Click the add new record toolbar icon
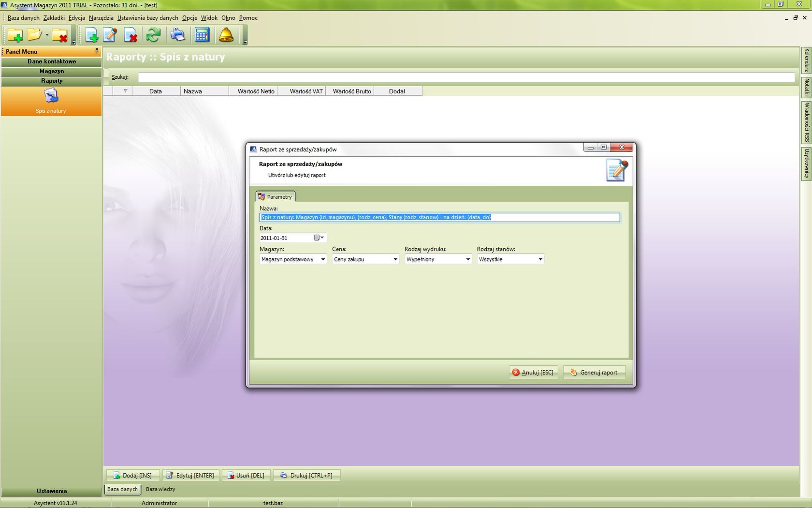Viewport: 812px width, 508px height. 91,35
